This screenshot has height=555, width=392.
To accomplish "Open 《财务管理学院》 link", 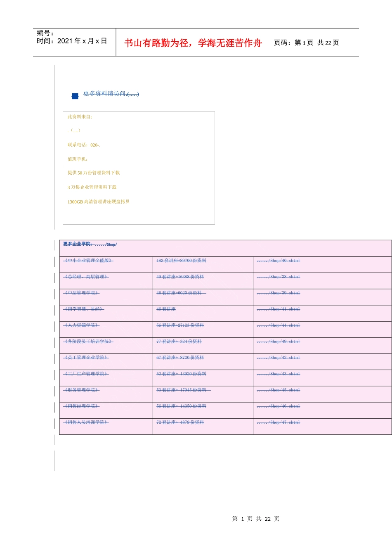I will click(x=81, y=390).
